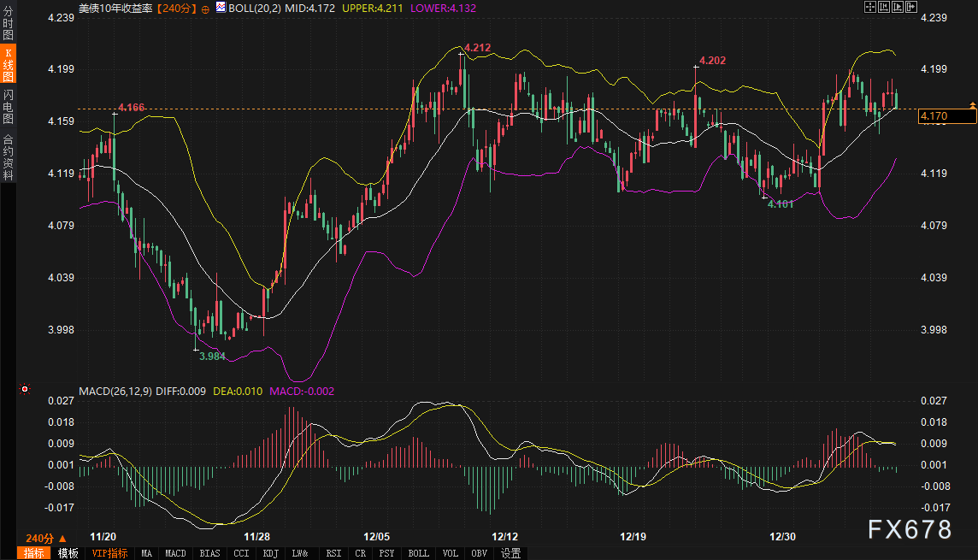Open 设置 settings in indicator bar
Viewport: 978px width, 560px height.
(510, 553)
